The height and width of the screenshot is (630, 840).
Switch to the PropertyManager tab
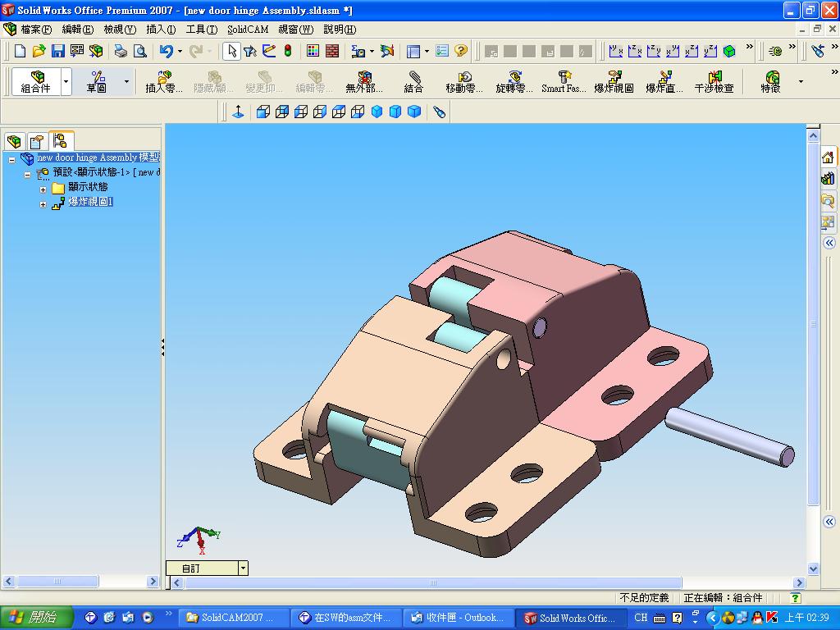[x=37, y=141]
